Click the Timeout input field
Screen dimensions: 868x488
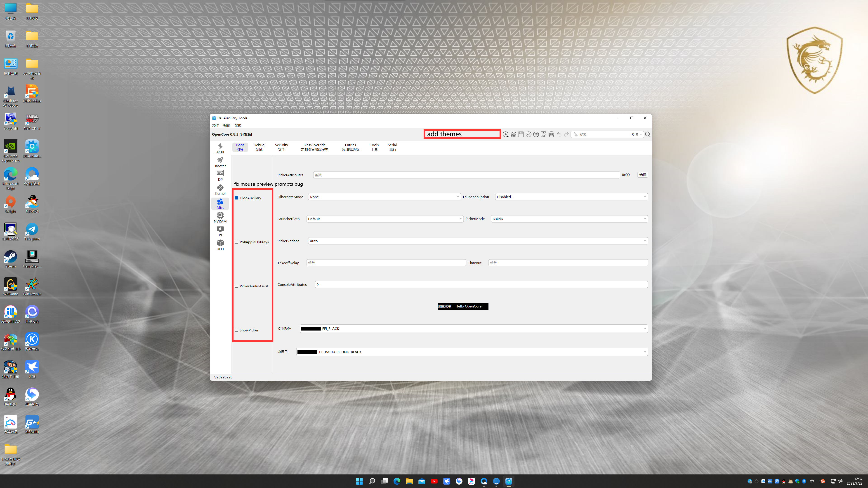(x=568, y=263)
